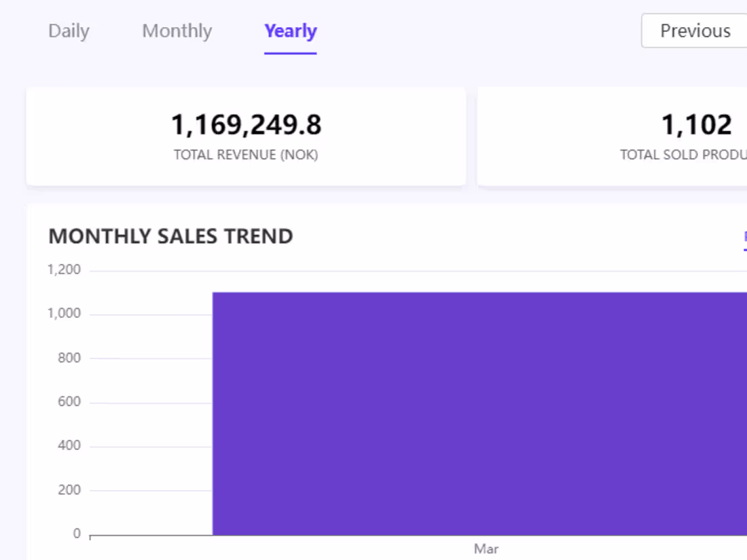Image resolution: width=747 pixels, height=560 pixels.
Task: Click the 1,000 y-axis label
Action: (64, 314)
